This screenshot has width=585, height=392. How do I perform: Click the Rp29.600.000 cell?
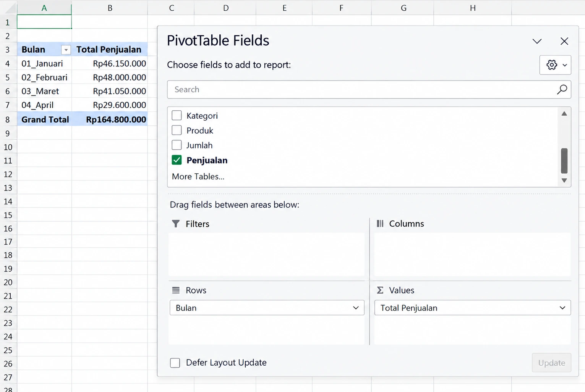tap(110, 105)
